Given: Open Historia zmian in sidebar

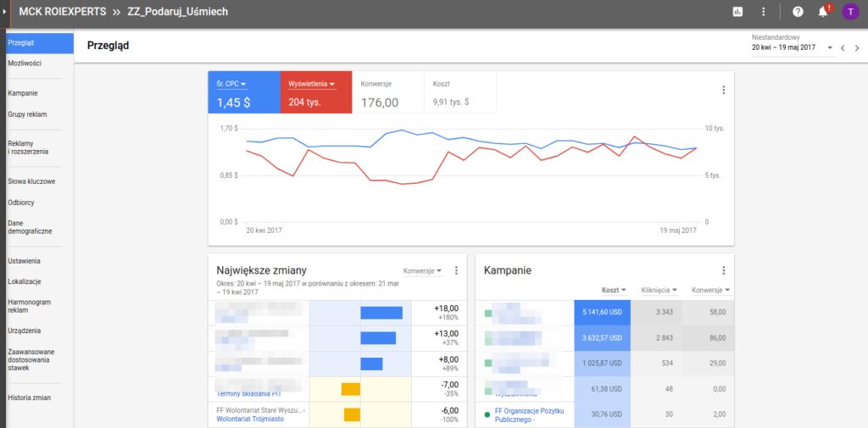Looking at the screenshot, I should tap(28, 397).
